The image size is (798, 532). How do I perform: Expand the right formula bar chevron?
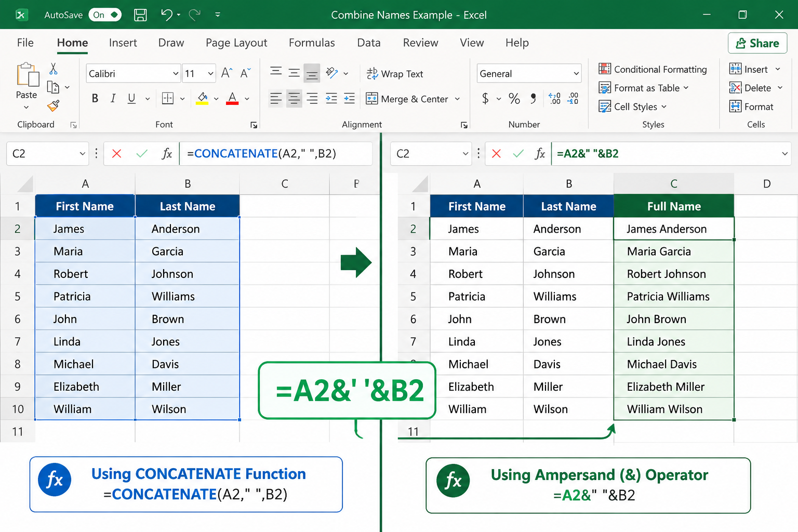(x=784, y=154)
